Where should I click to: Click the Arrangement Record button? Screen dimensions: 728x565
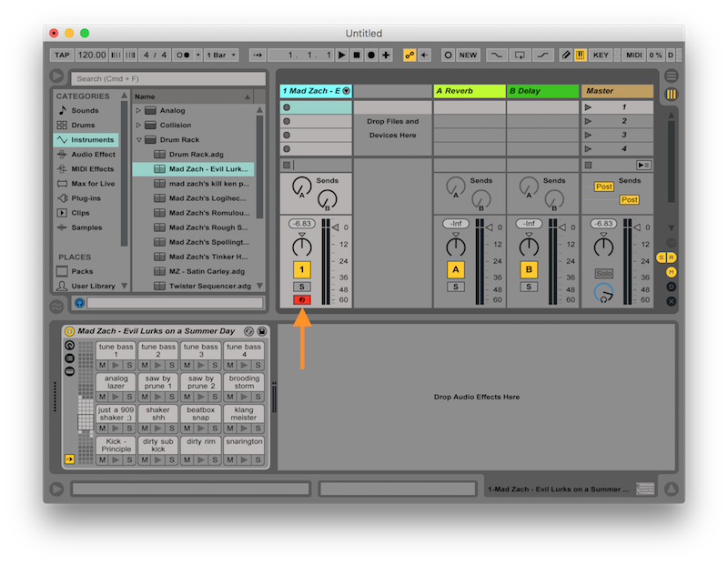tap(371, 55)
